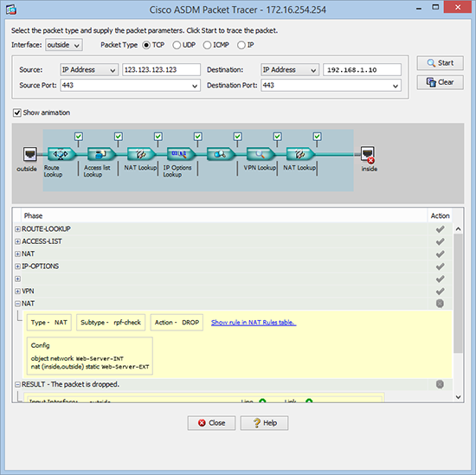
Task: Click the Phase column header
Action: [x=224, y=215]
